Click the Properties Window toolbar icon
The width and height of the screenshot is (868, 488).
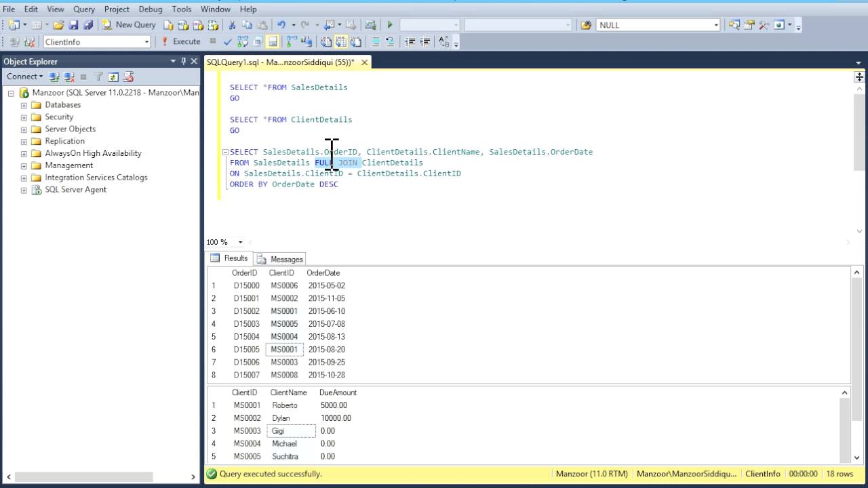749,25
